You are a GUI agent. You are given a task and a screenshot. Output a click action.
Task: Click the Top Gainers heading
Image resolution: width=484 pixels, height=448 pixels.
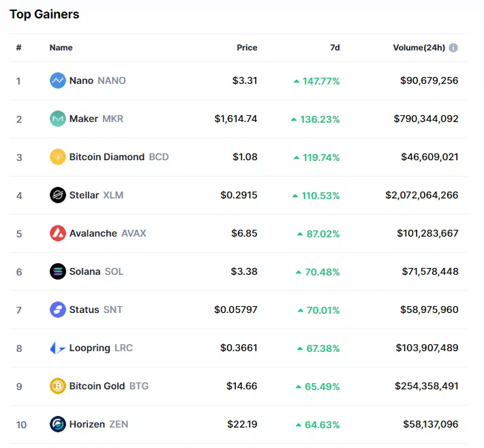[x=44, y=14]
